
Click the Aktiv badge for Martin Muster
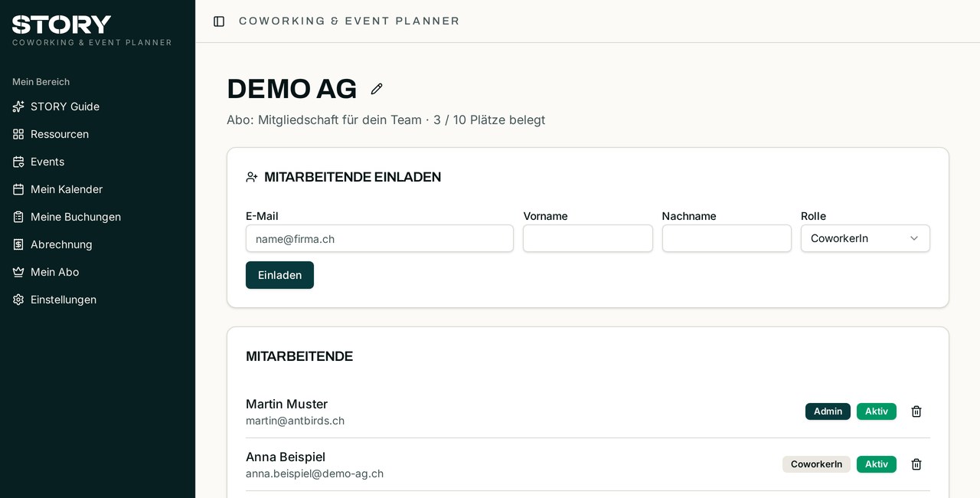(x=877, y=411)
